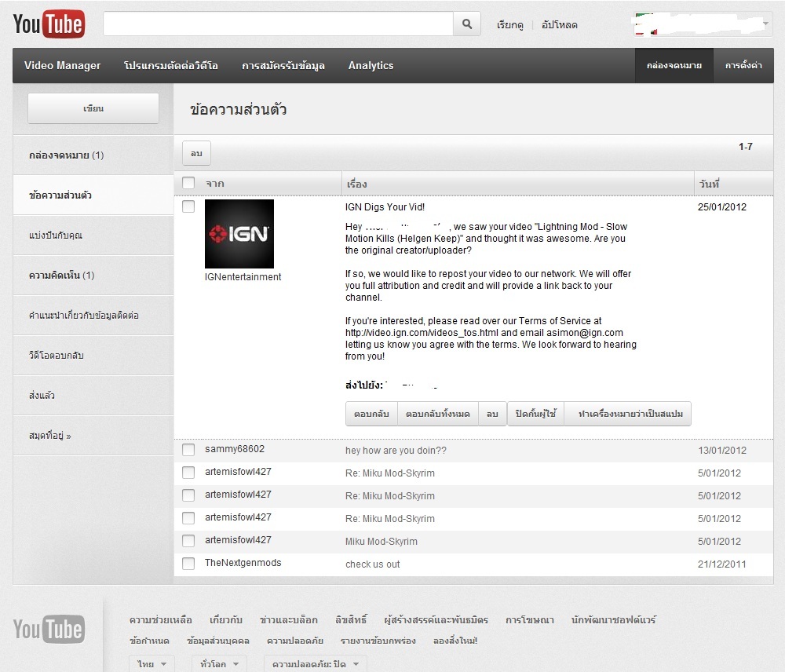The width and height of the screenshot is (785, 672).
Task: Click the ปิดกั้นผู้ใช้ (Block user) button
Action: pos(535,414)
